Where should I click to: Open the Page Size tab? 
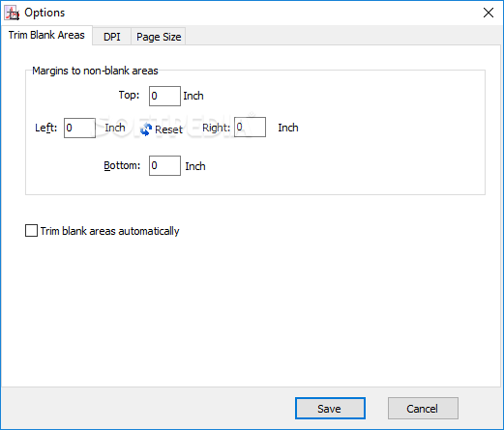point(159,37)
